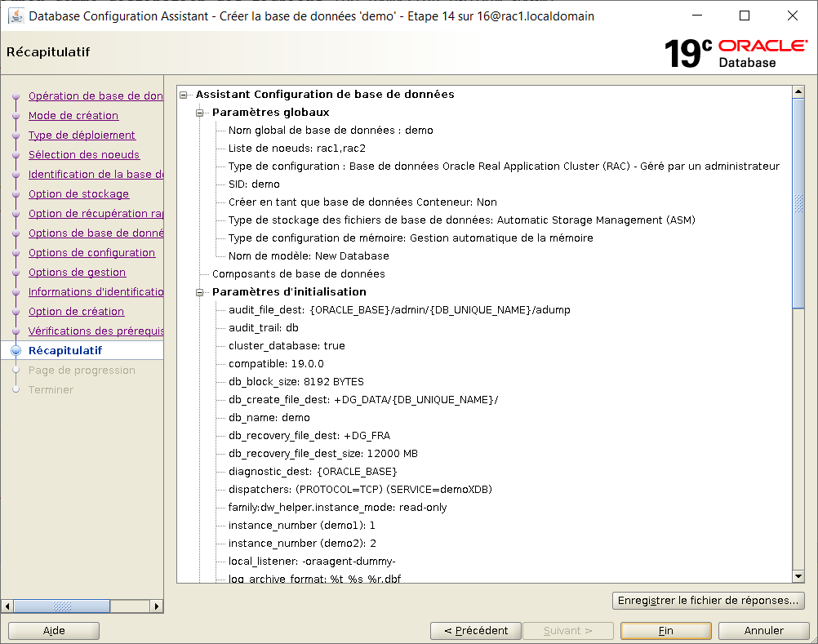The height and width of the screenshot is (644, 818).
Task: Collapse the Paramètres d'initialisation section
Action: point(199,292)
